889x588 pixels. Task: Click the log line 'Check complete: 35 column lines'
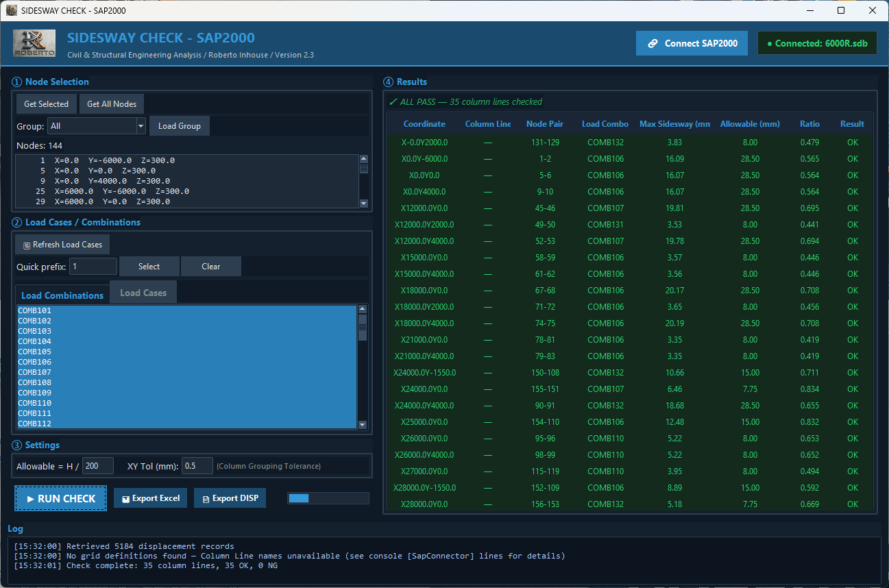(x=146, y=565)
